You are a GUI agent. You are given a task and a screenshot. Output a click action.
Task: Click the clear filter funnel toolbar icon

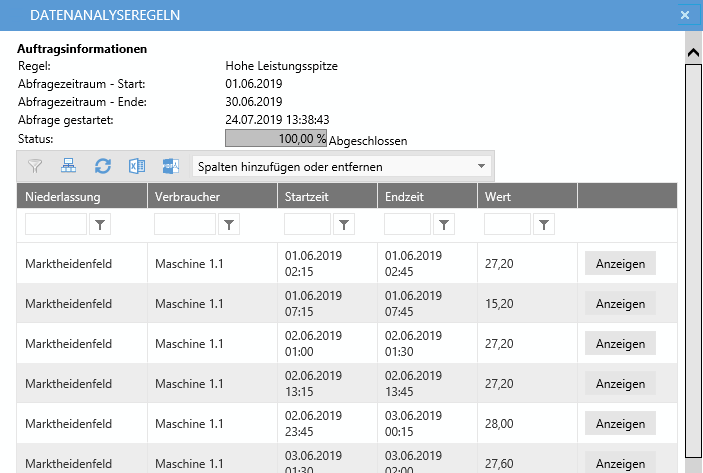35,166
